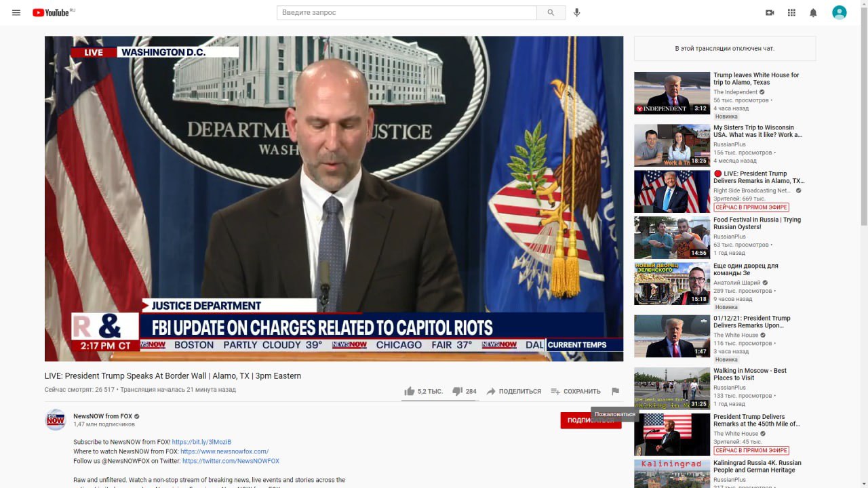868x488 pixels.
Task: Click the main video player
Action: click(334, 199)
